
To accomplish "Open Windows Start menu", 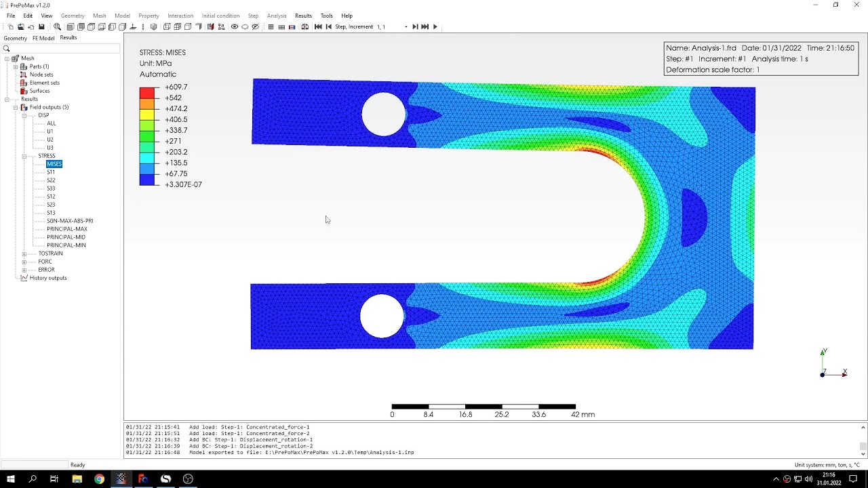I will (x=11, y=479).
